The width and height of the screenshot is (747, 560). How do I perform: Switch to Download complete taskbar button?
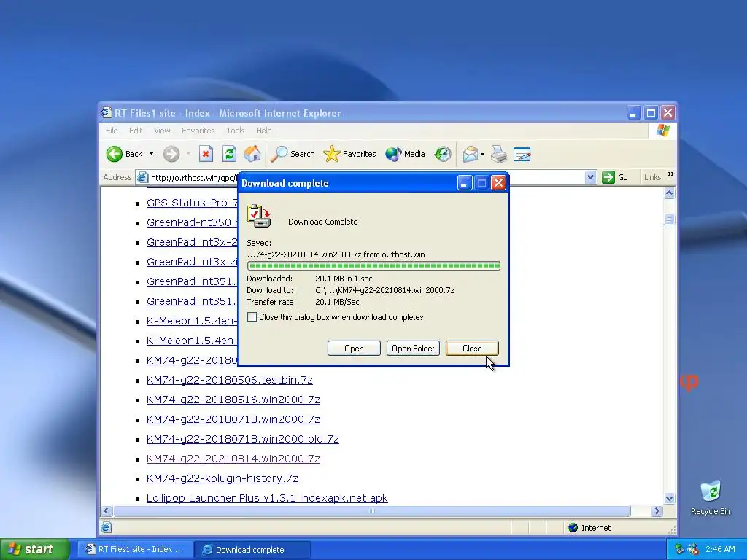252,549
